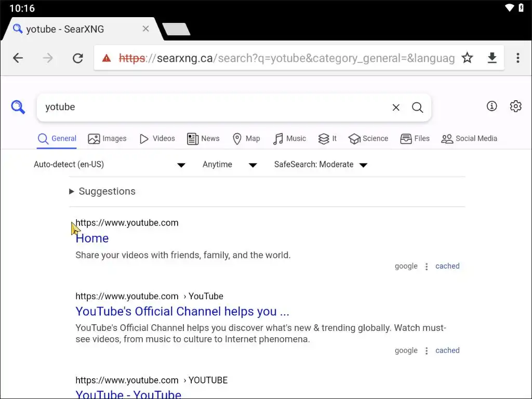532x399 pixels.
Task: Switch to the Map category tab
Action: click(x=246, y=139)
